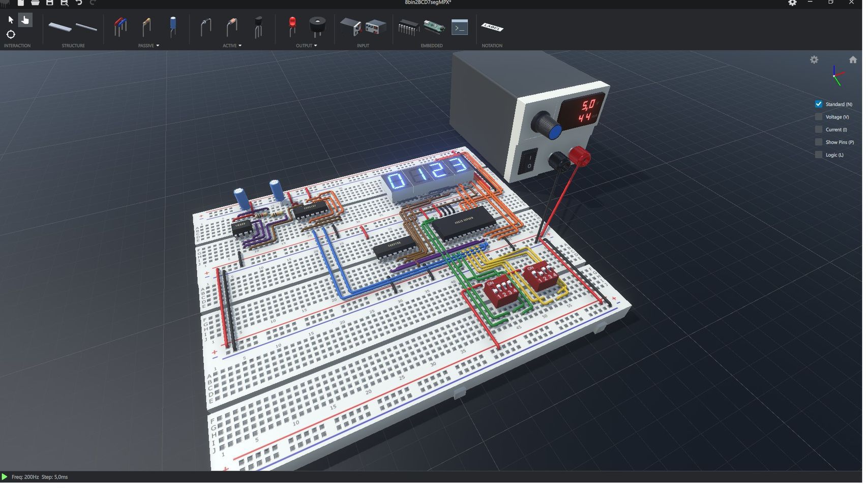Select the black buzzer component
The width and height of the screenshot is (868, 488).
click(x=318, y=26)
